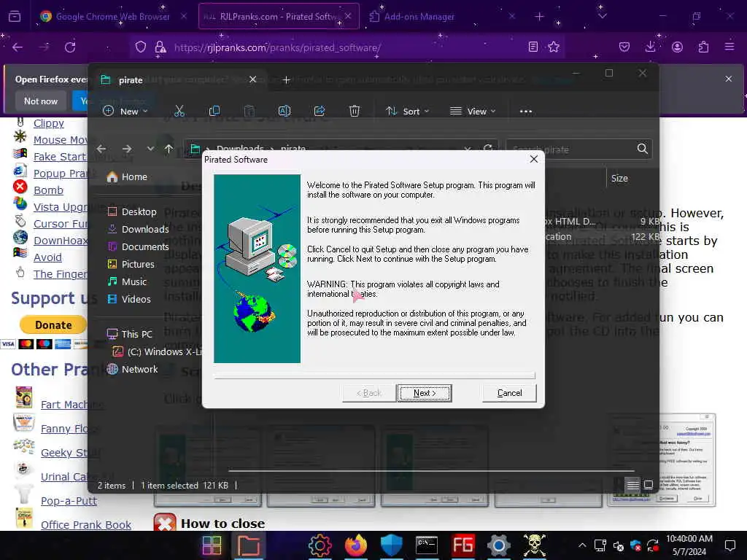Dismiss the Firefox notification bar
This screenshot has width=747, height=560.
[729, 79]
